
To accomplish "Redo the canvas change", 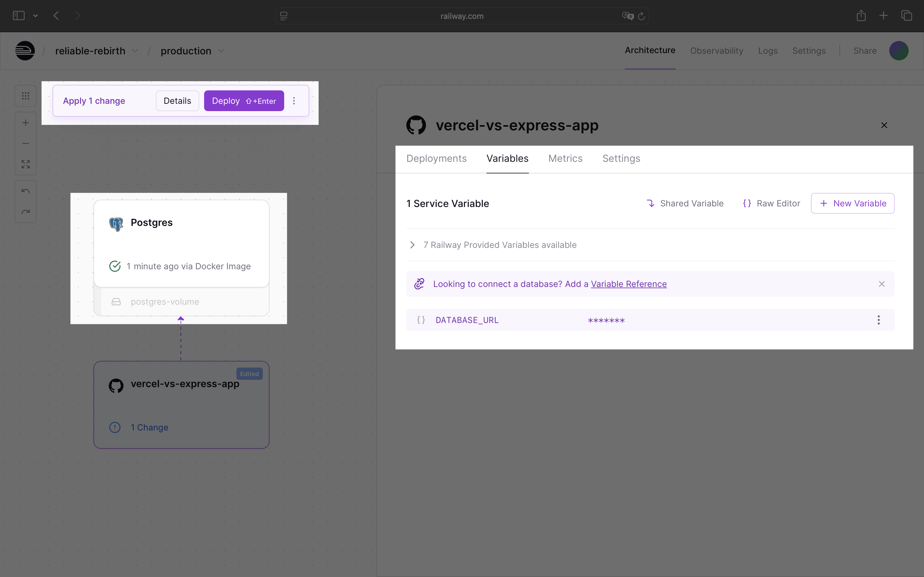I will pos(26,212).
